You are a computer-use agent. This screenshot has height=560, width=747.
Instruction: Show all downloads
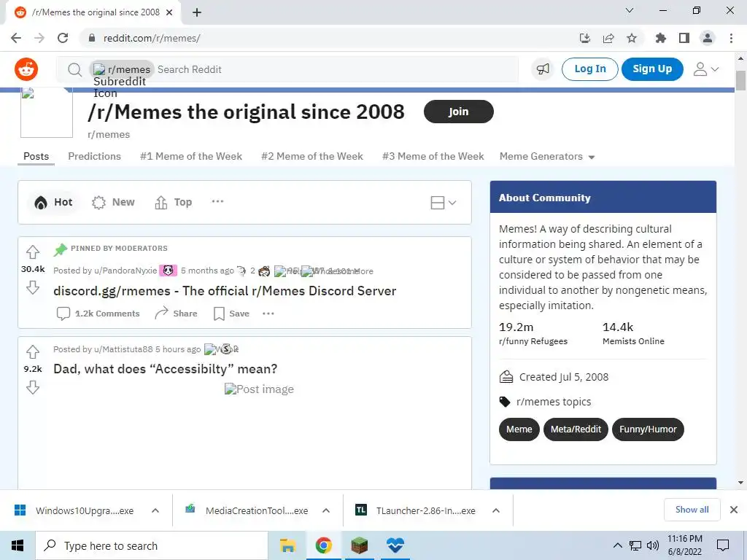click(x=692, y=510)
